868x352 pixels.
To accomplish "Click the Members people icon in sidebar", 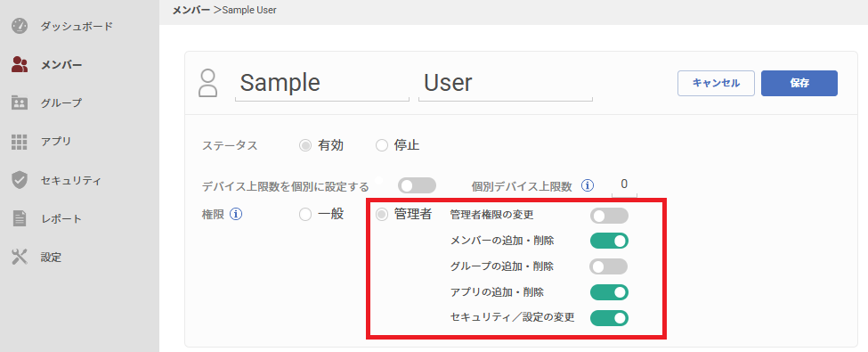I will tap(20, 64).
